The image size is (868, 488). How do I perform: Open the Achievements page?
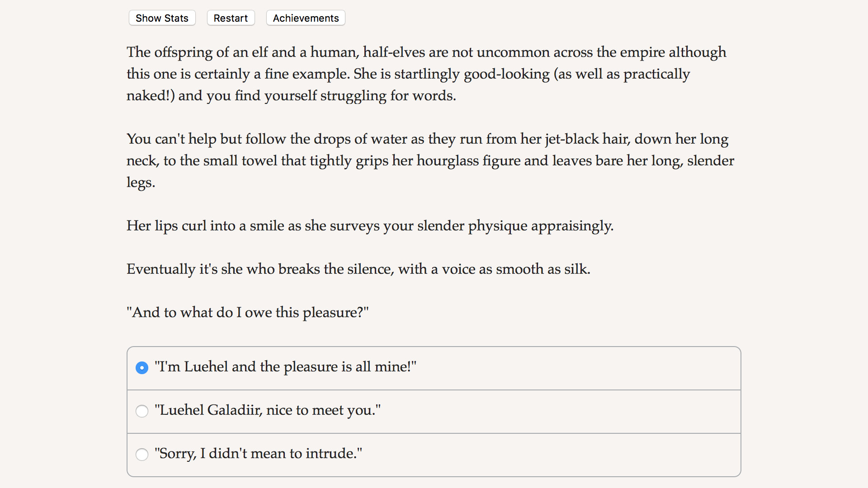point(306,18)
